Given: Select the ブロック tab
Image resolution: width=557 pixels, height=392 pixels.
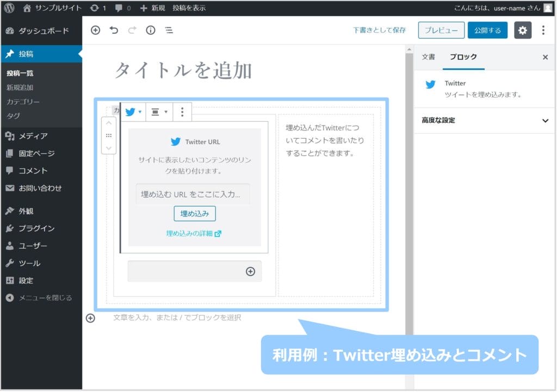Looking at the screenshot, I should (463, 57).
